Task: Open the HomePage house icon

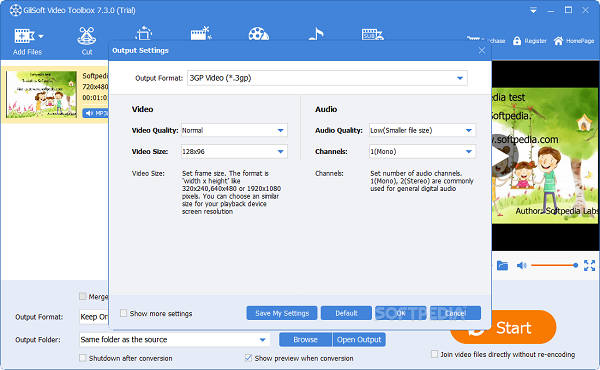Action: [x=558, y=41]
